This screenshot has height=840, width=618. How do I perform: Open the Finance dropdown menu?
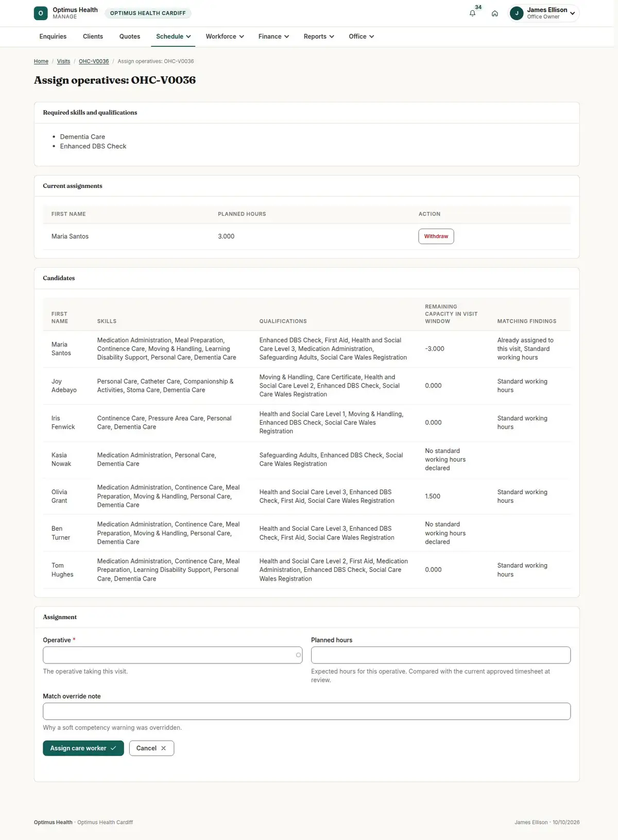coord(273,37)
